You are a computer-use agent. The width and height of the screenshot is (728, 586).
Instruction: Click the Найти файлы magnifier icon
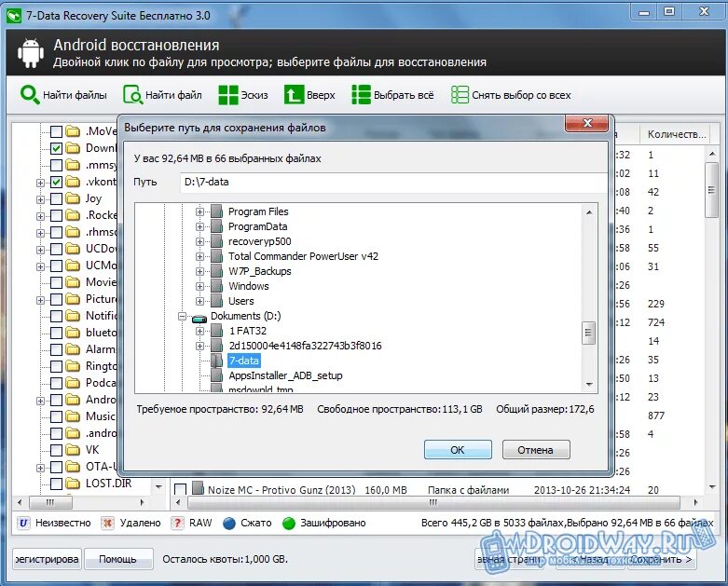pos(30,95)
